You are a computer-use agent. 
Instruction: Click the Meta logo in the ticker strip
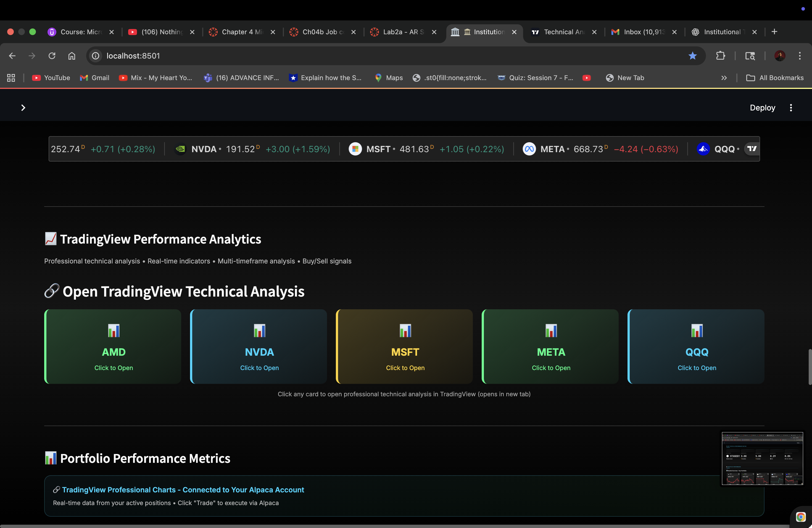[x=529, y=149]
